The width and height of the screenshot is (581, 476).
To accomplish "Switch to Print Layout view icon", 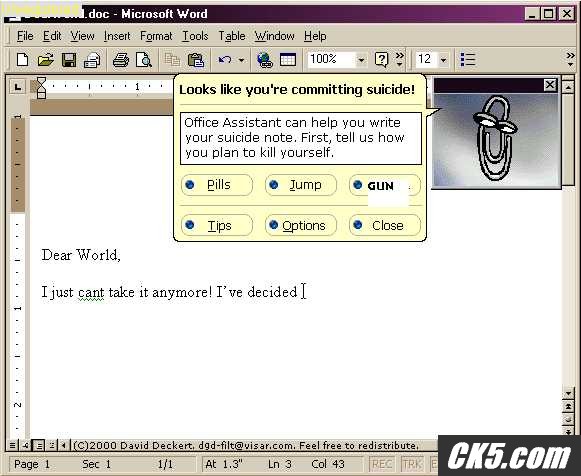I will tap(39, 445).
